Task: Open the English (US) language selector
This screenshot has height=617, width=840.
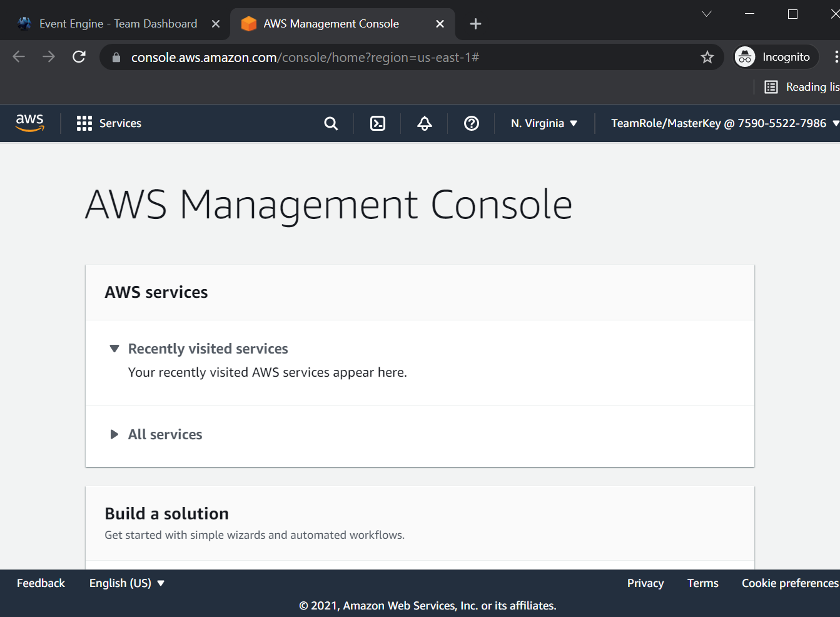Action: pos(127,583)
